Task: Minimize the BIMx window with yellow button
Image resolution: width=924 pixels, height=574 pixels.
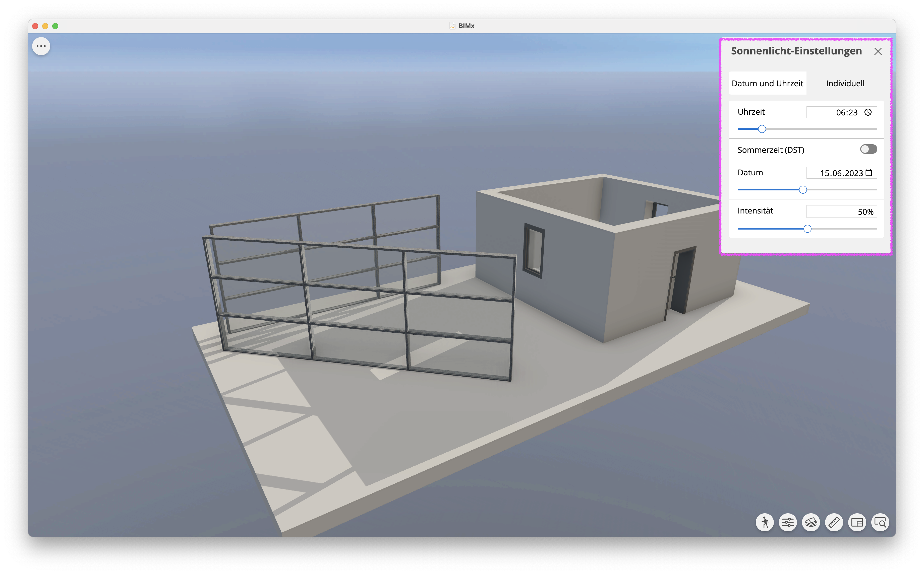Action: click(x=45, y=26)
